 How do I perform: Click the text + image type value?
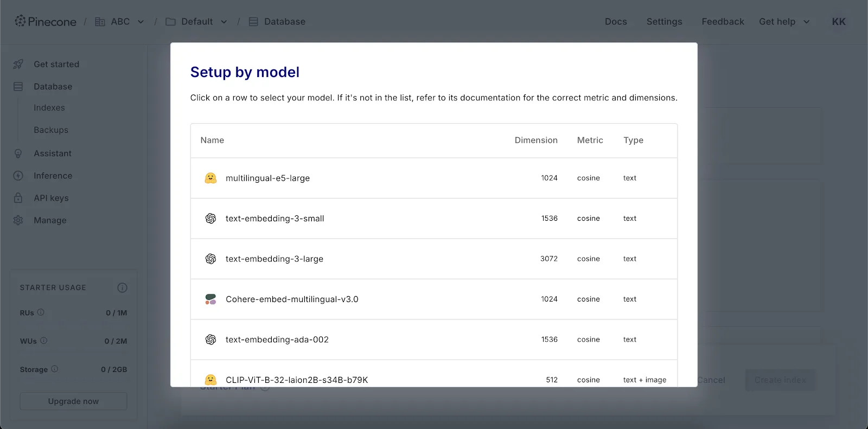pyautogui.click(x=644, y=380)
